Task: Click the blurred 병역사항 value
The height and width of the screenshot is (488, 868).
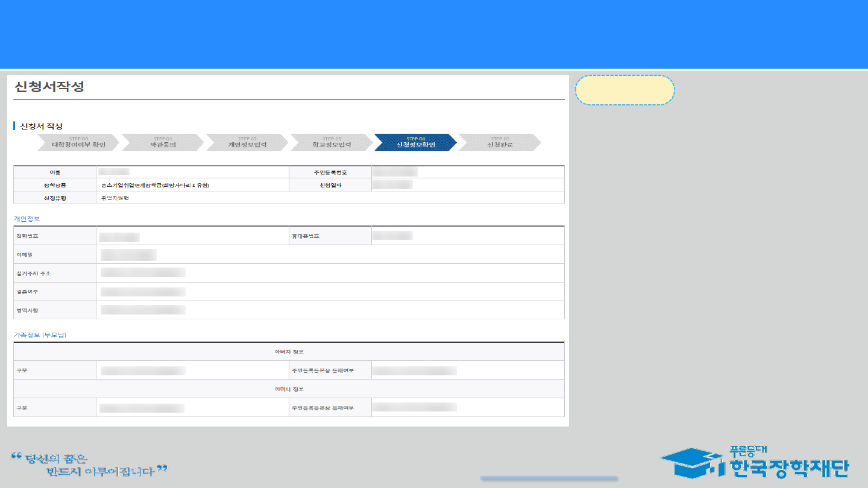Action: tap(143, 310)
